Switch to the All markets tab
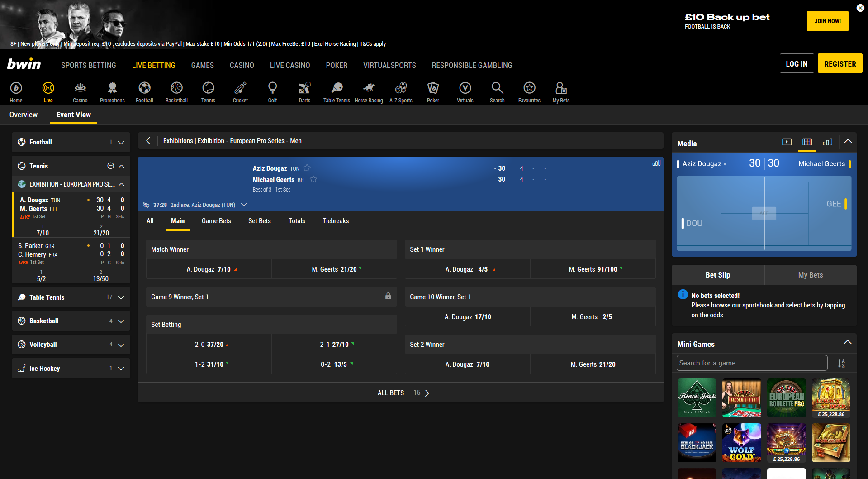868x479 pixels. pos(150,221)
